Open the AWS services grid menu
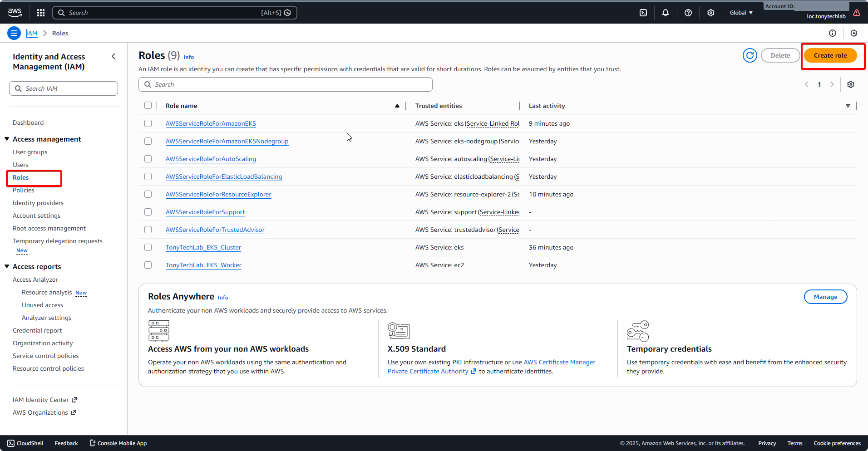 click(x=41, y=13)
